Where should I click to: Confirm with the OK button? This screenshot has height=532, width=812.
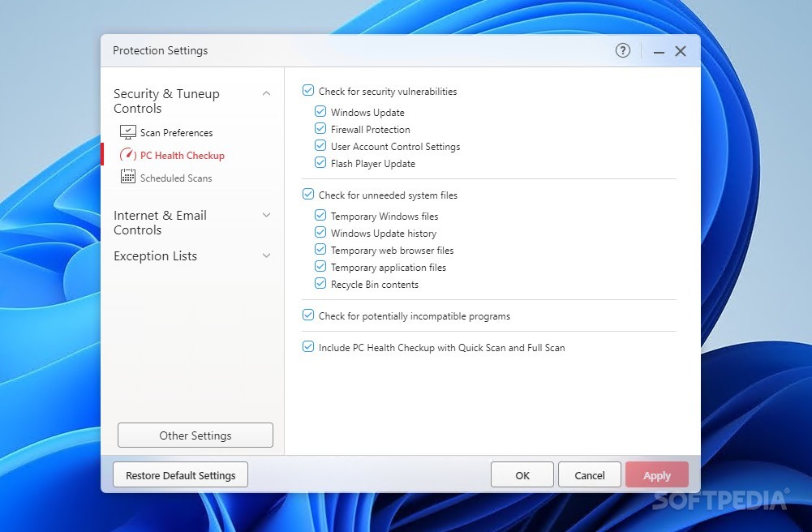pos(522,474)
